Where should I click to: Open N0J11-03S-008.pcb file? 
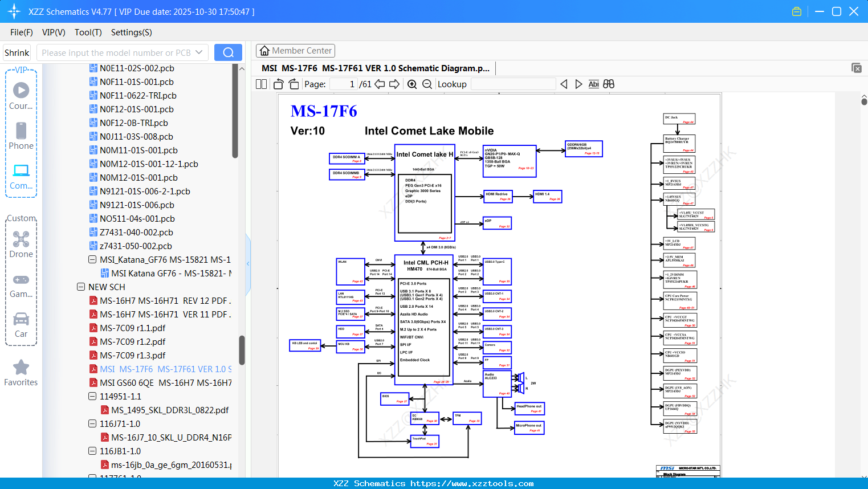click(136, 137)
